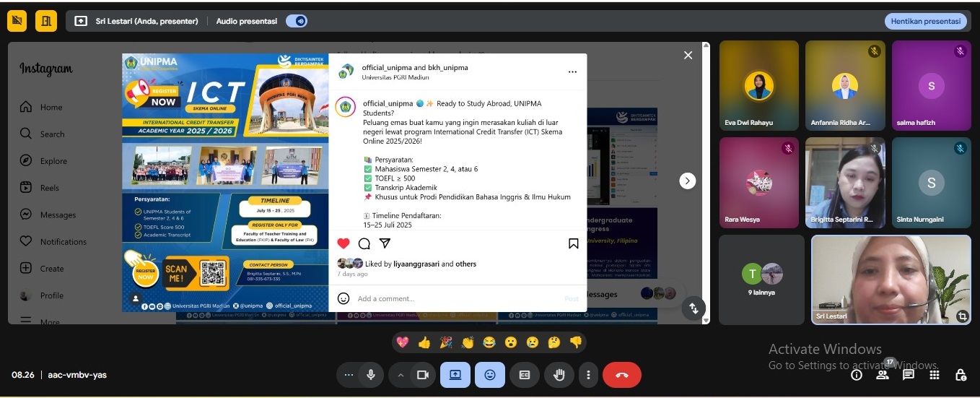Open Instagram Home in the sidebar
Screen dimensions: 980x398
pos(42,107)
